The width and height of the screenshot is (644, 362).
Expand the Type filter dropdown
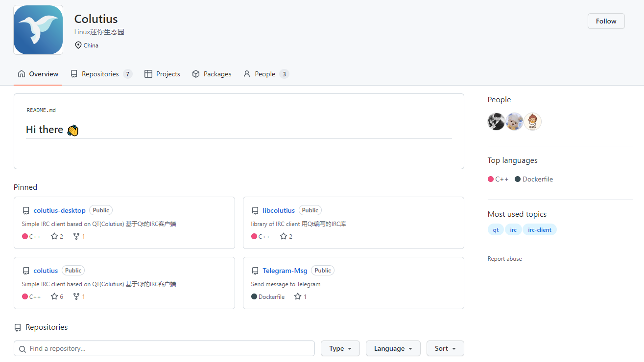pos(340,348)
